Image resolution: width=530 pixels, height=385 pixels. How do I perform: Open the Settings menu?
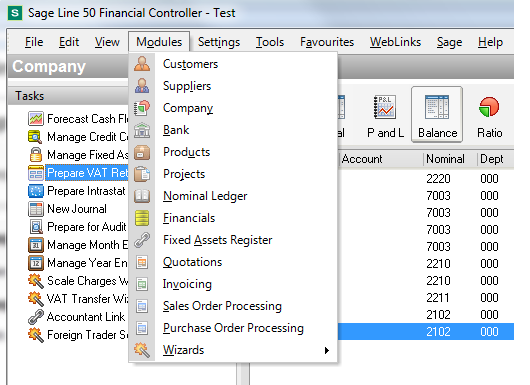[219, 42]
